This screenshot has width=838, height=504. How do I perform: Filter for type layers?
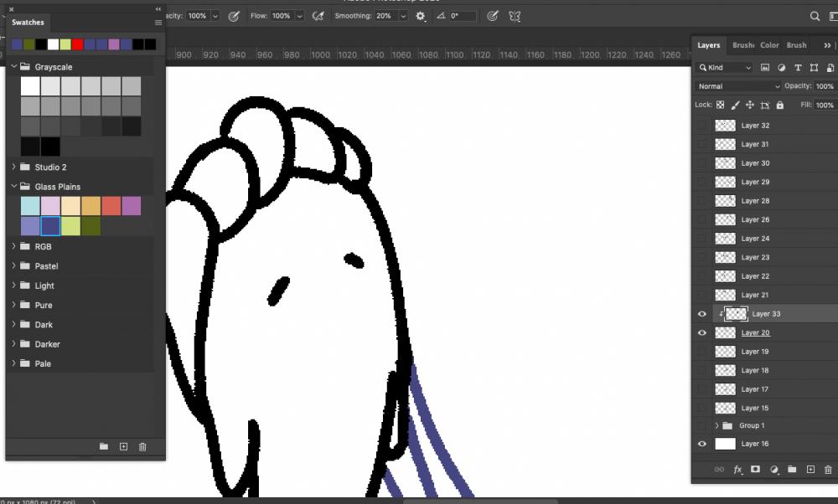point(798,67)
